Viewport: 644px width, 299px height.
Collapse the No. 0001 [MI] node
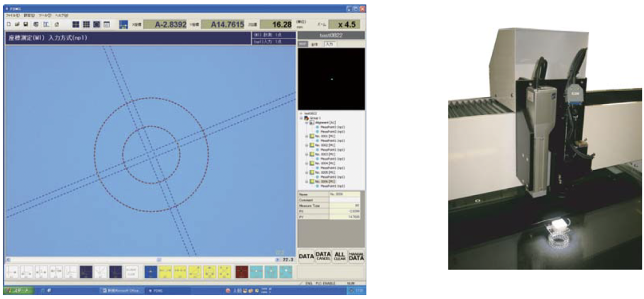coord(307,136)
